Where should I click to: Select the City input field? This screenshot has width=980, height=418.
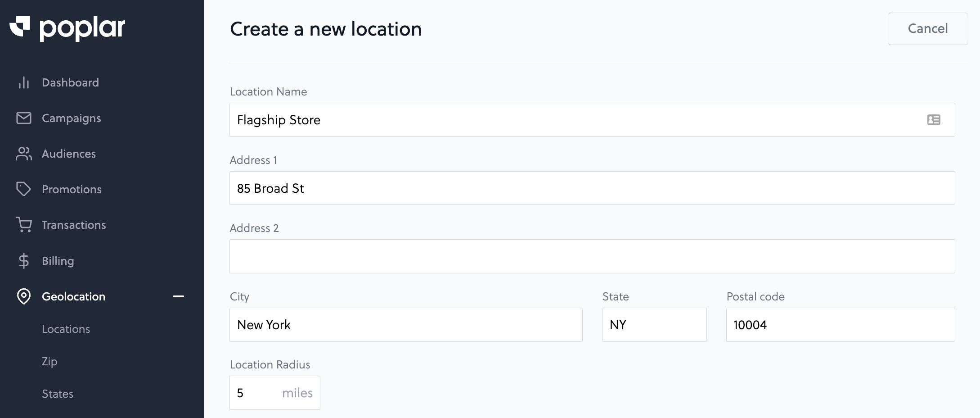(x=405, y=325)
